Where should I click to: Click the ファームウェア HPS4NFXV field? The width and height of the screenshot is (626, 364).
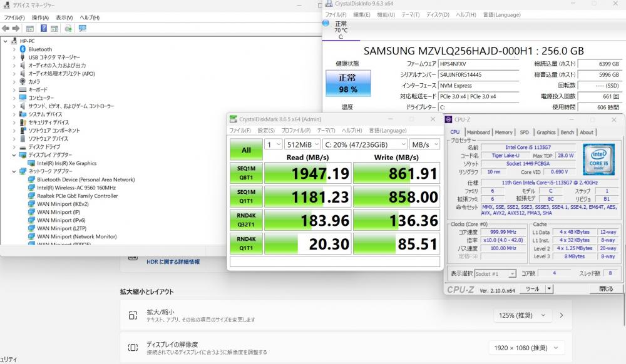click(478, 64)
